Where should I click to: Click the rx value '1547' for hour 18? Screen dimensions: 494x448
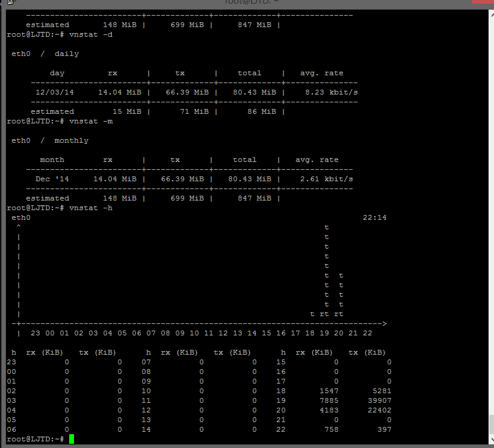[329, 391]
